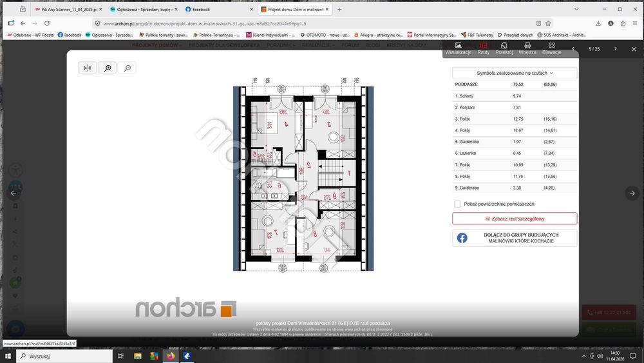
Task: Select the Rzuty tab
Action: 484,48
